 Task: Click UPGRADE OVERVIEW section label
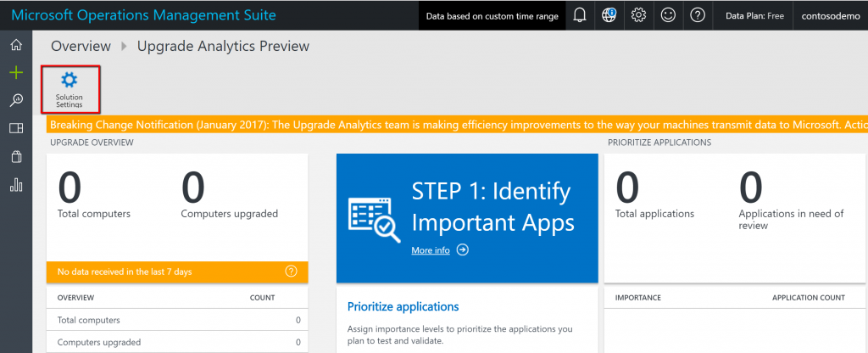[90, 143]
